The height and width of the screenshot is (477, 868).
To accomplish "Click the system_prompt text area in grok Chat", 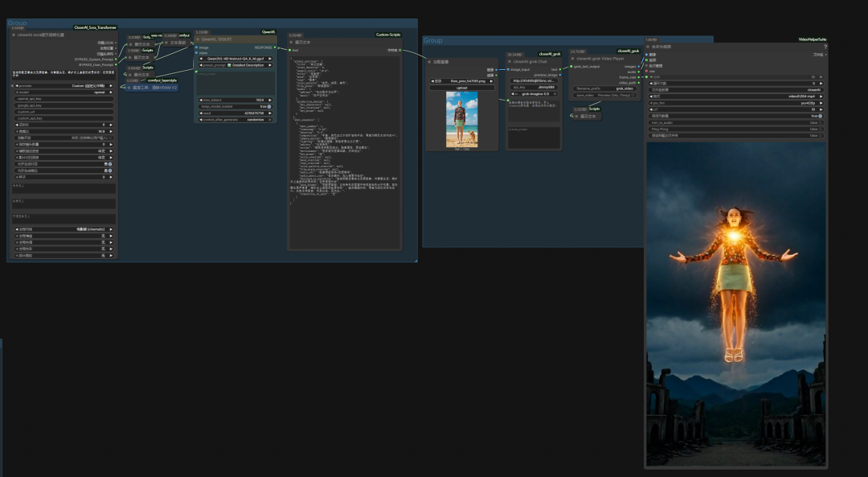I will click(x=534, y=138).
